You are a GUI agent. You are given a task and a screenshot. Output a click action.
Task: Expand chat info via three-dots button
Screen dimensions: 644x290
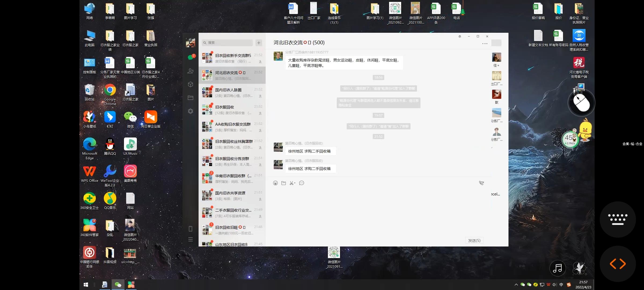point(485,44)
